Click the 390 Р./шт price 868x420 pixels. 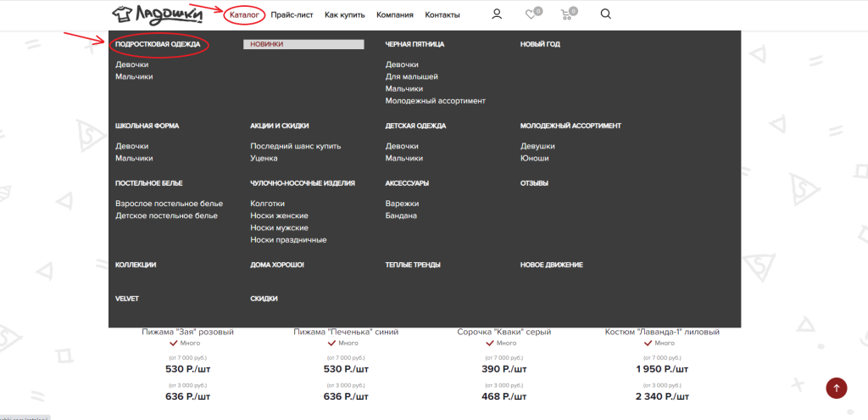(x=504, y=369)
